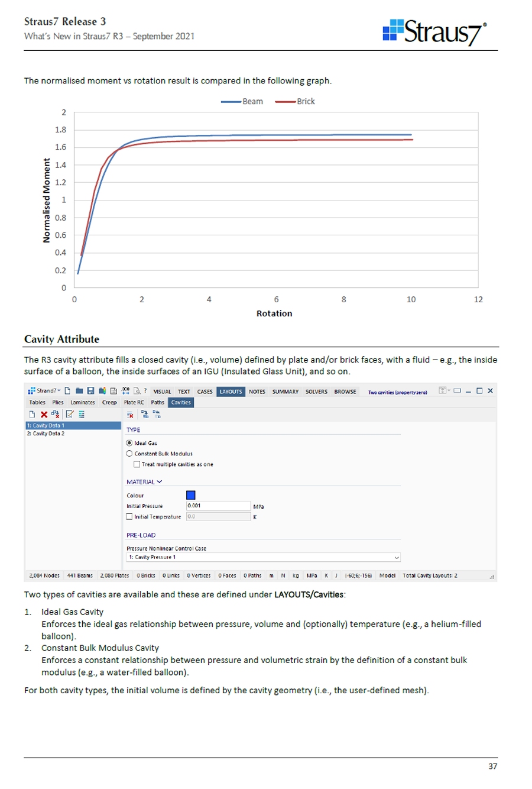Click the Initial Pressure input field

[x=219, y=506]
